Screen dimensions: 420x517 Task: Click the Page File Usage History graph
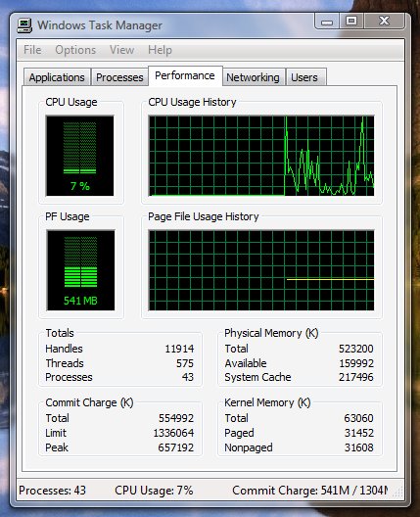(x=261, y=270)
